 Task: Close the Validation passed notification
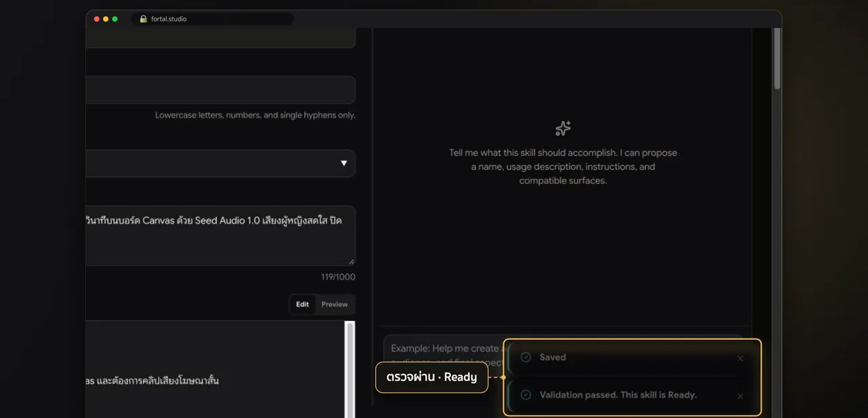(x=740, y=396)
